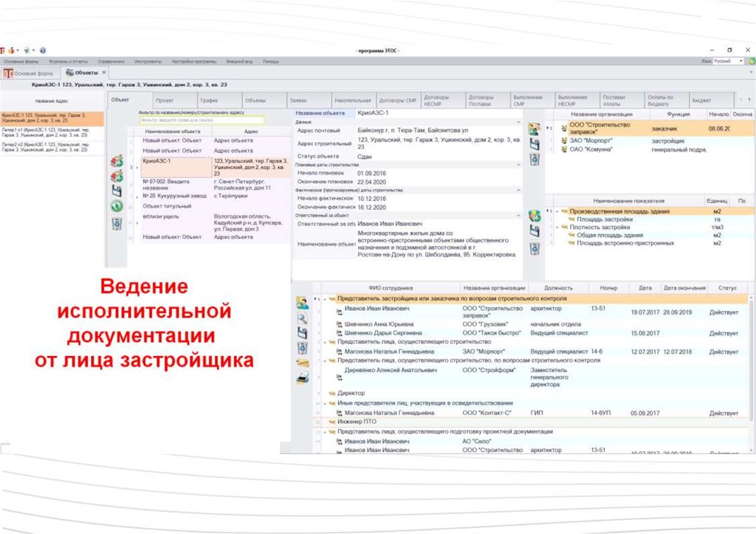The width and height of the screenshot is (756, 534).
Task: Collapse the Плотность застройки tree node
Action: tap(557, 227)
